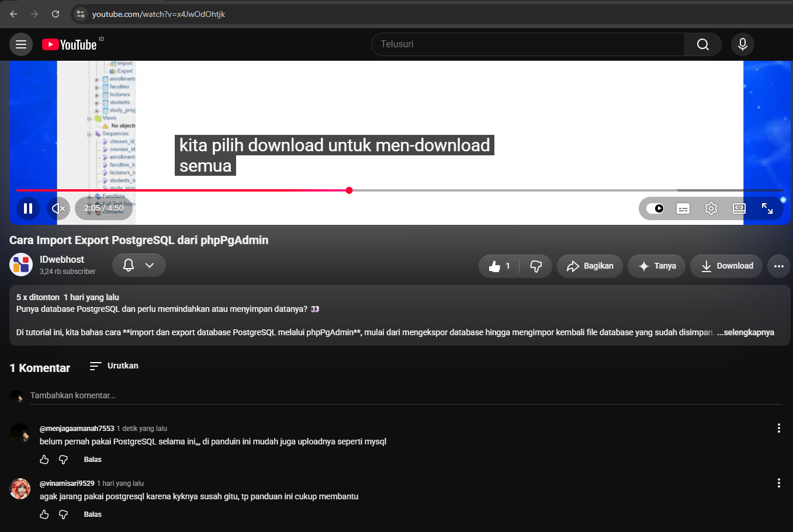The height and width of the screenshot is (532, 793).
Task: Toggle the autoplay switch in player
Action: 655,208
